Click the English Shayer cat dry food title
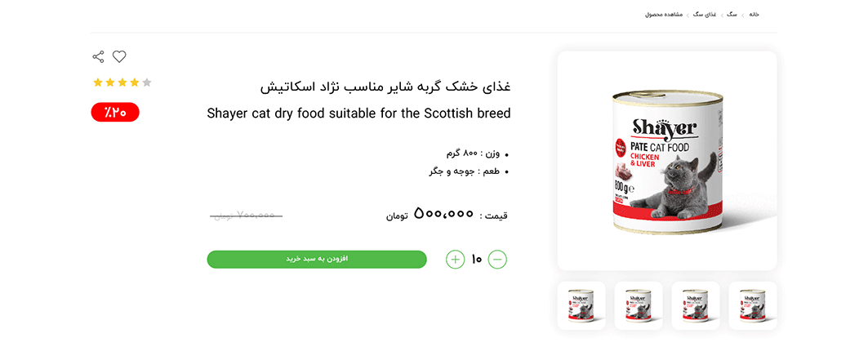 [x=359, y=113]
